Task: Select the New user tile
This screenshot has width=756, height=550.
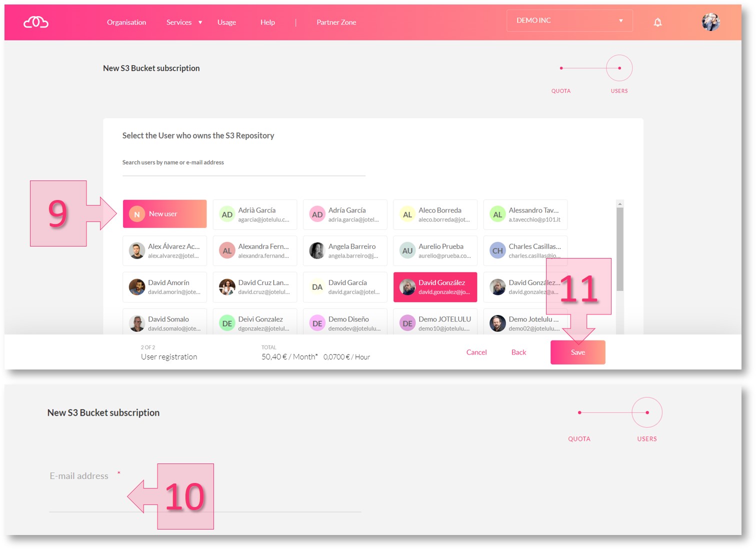Action: [164, 213]
